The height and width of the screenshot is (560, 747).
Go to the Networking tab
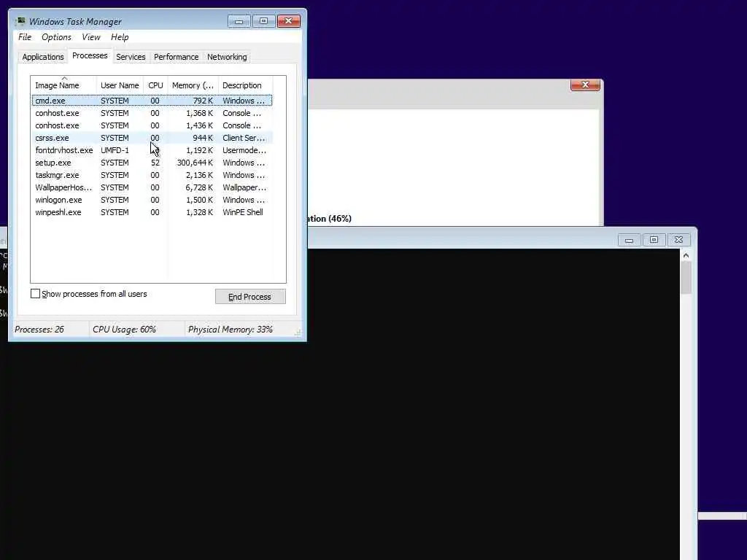(x=227, y=57)
